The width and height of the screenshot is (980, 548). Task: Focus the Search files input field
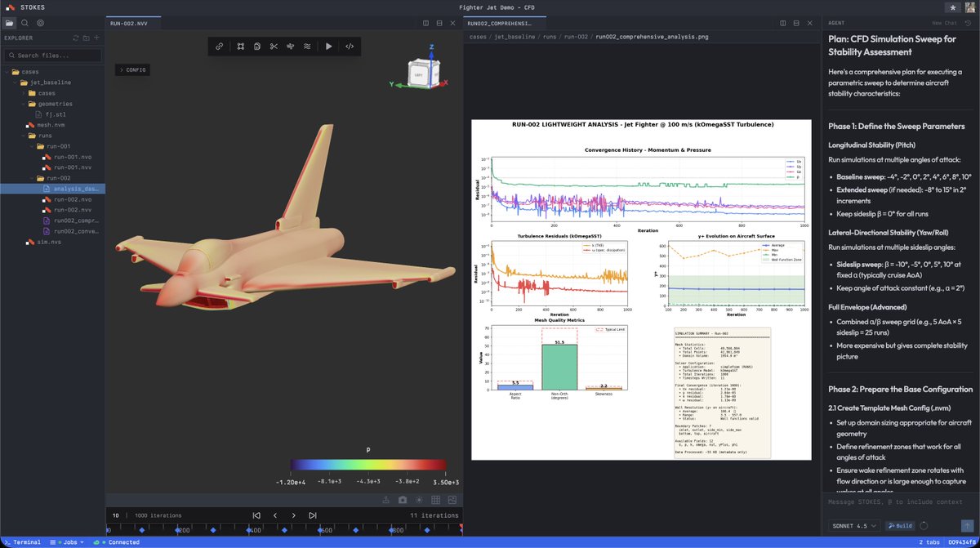52,56
